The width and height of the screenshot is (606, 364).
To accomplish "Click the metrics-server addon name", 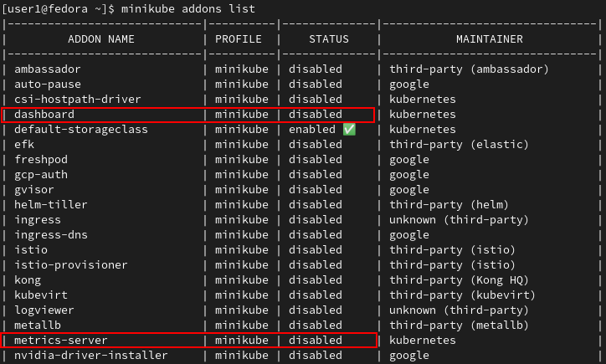I will coord(60,341).
